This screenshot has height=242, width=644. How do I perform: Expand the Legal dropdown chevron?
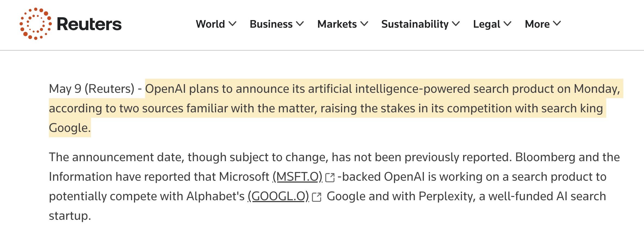coord(508,24)
